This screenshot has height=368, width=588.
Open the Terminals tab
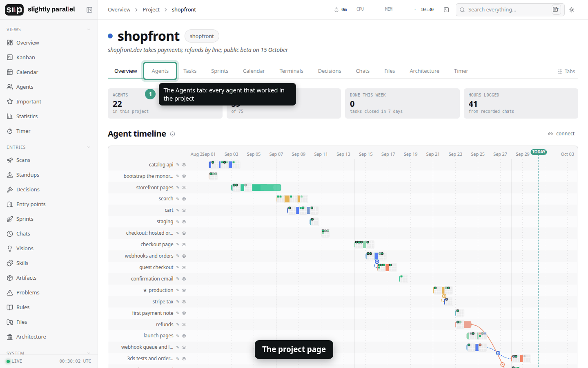click(292, 71)
